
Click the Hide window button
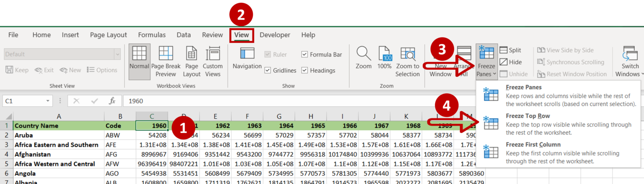click(510, 62)
